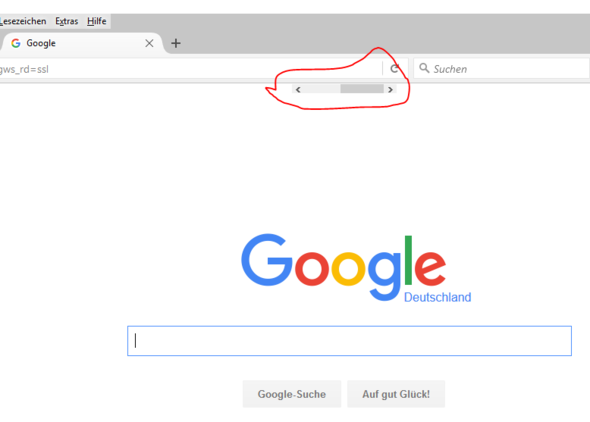Screen dimensions: 590x422
Task: Click the Google favicon in the tab
Action: coord(16,43)
